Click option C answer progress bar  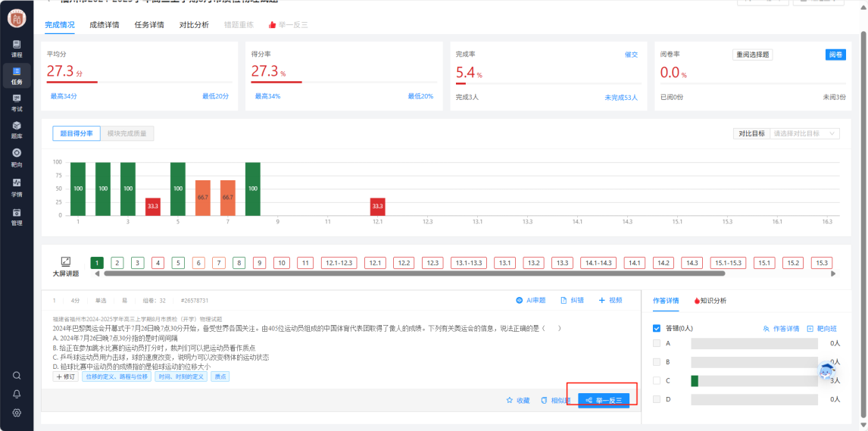[x=754, y=381]
